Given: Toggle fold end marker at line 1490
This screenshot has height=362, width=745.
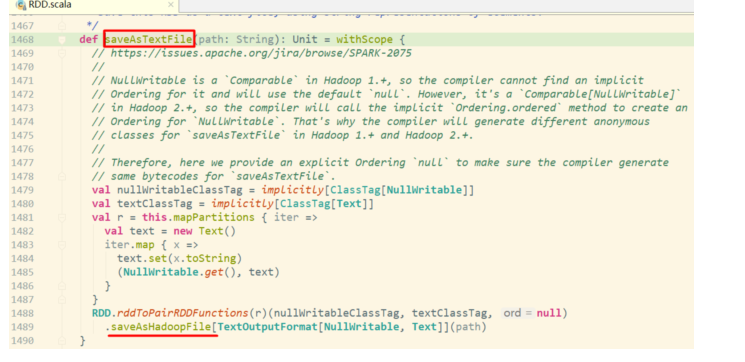Looking at the screenshot, I should (x=62, y=341).
